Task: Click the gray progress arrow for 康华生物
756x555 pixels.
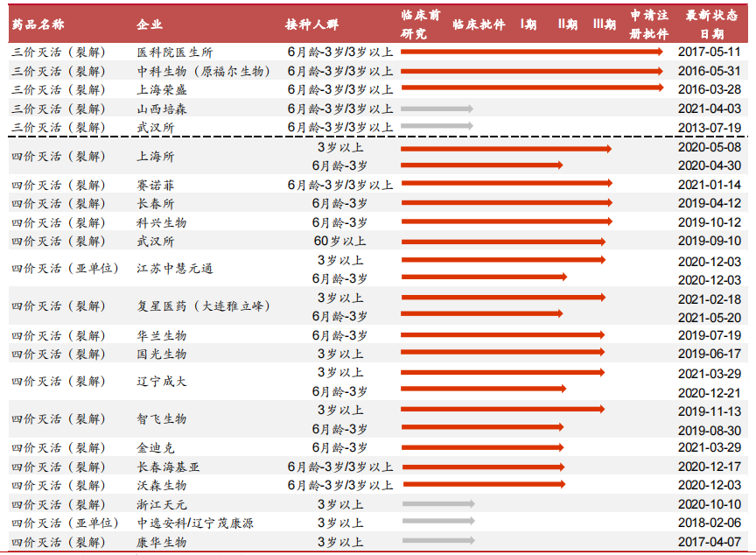Action: tap(437, 541)
